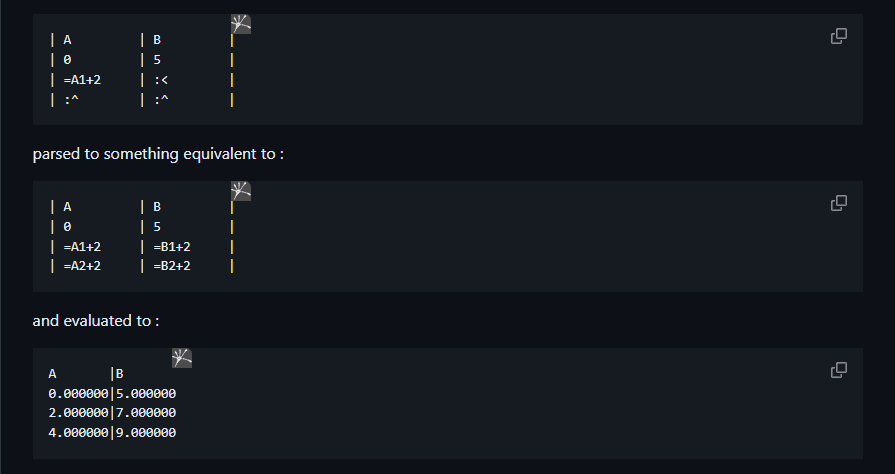Click the spider icon above the first block
The height and width of the screenshot is (474, 895).
(x=241, y=24)
